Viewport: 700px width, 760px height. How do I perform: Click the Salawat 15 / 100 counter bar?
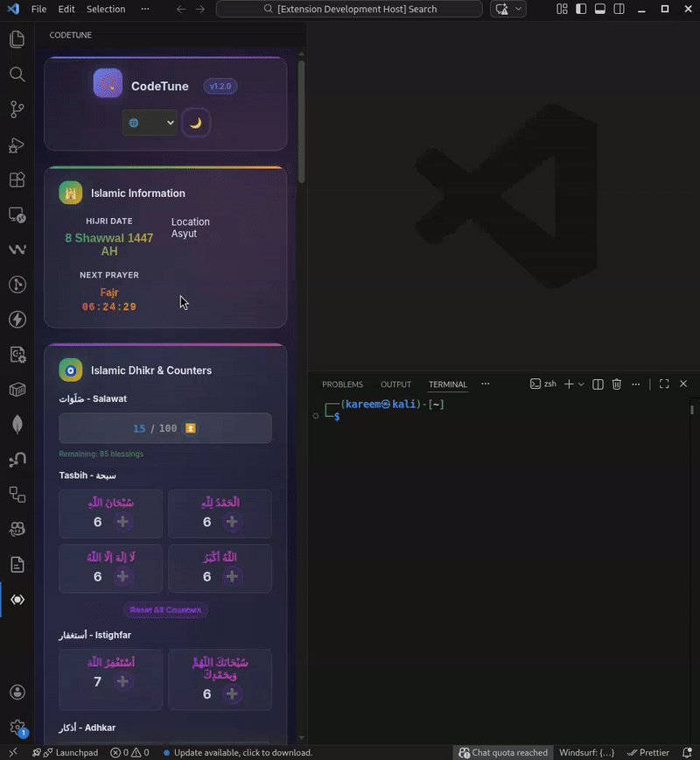[x=165, y=428]
